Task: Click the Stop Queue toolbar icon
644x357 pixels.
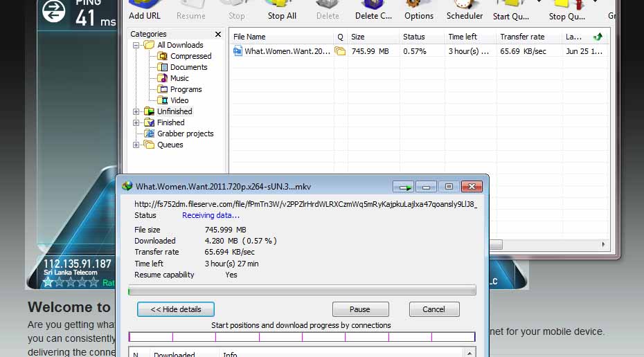Action: [x=566, y=10]
